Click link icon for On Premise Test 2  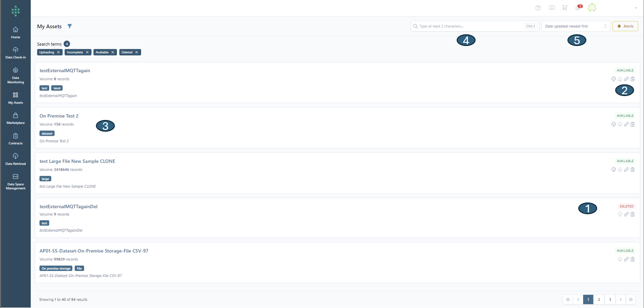pyautogui.click(x=626, y=124)
